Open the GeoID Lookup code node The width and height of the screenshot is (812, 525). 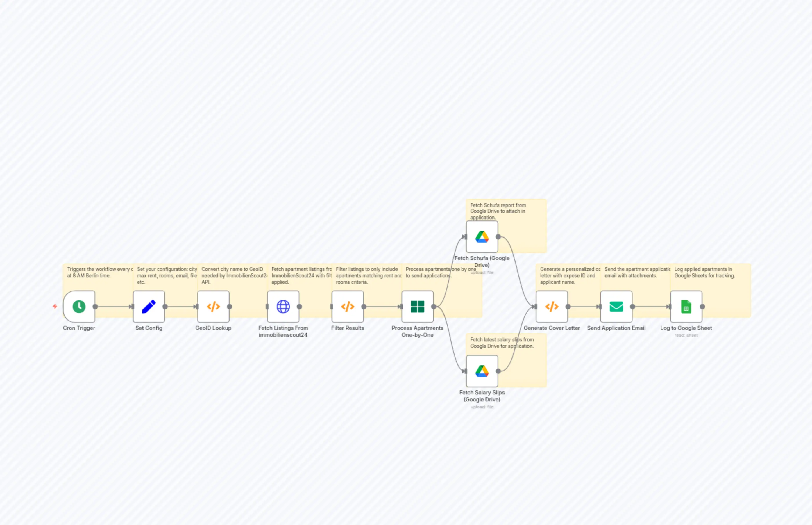point(213,306)
